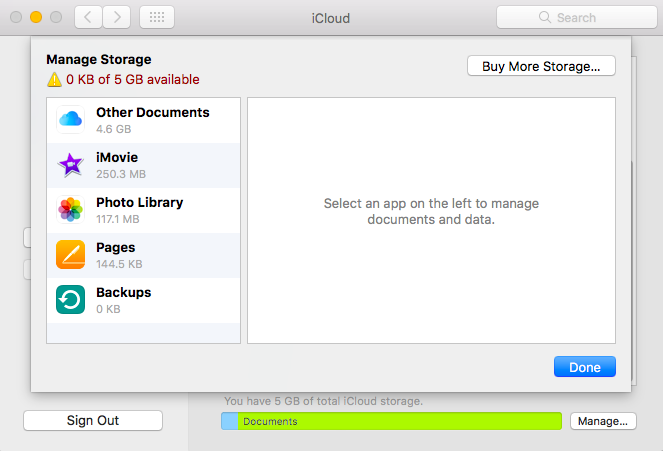Click the yellow warning triangle icon

tap(54, 79)
